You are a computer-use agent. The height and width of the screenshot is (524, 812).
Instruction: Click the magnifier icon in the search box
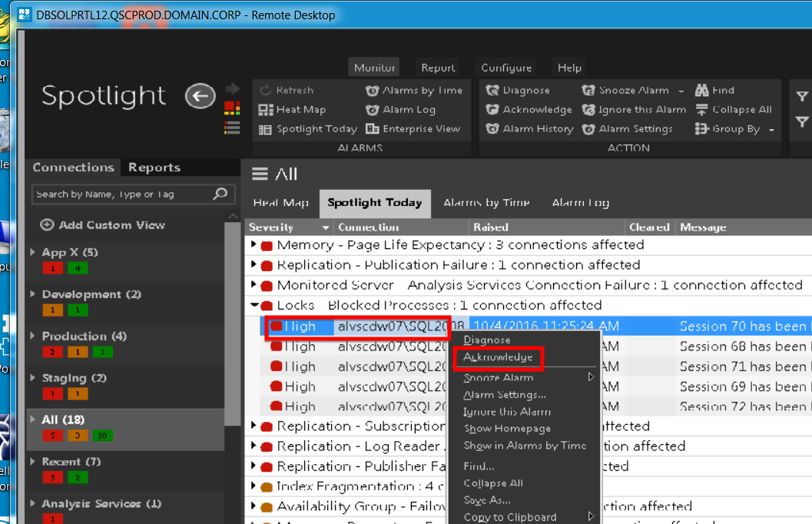pos(220,194)
